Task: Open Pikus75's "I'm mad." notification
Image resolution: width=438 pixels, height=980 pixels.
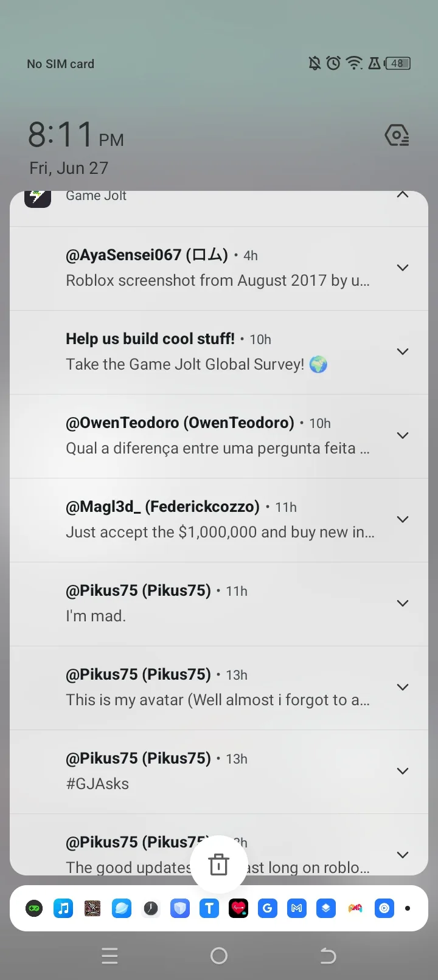Action: pos(195,603)
